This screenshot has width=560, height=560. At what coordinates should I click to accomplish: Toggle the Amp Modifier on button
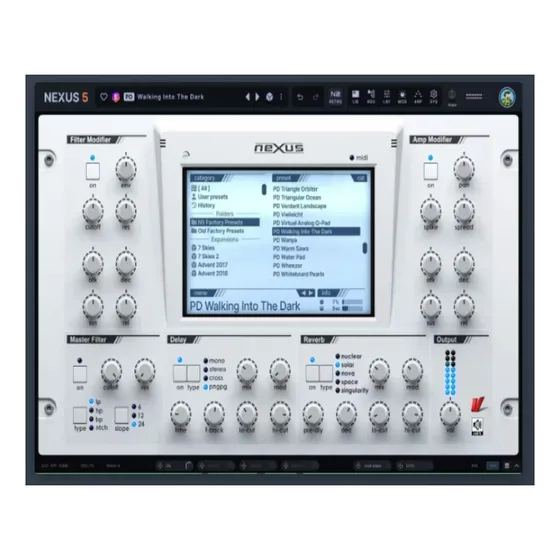click(430, 171)
